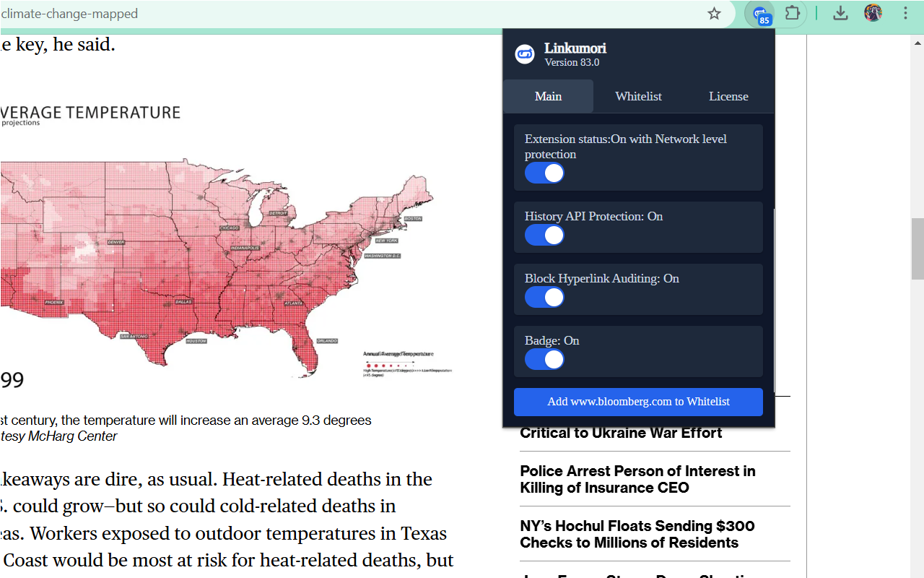Select the Main tab

point(548,97)
